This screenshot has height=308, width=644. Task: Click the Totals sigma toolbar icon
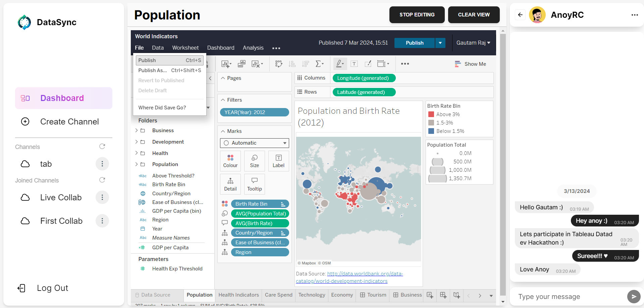tap(320, 64)
